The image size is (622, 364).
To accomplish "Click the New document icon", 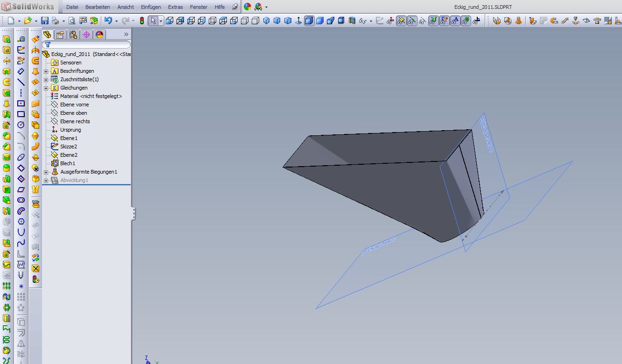I will click(11, 21).
